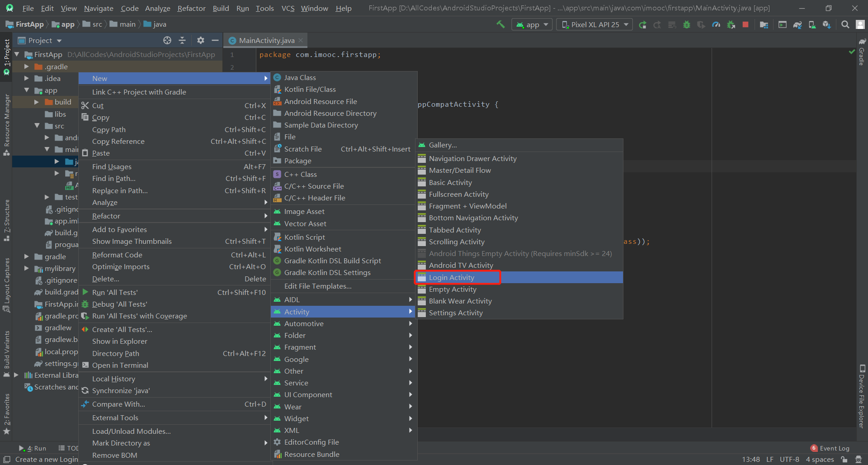
Task: Open the Structure side tab
Action: coord(6,220)
